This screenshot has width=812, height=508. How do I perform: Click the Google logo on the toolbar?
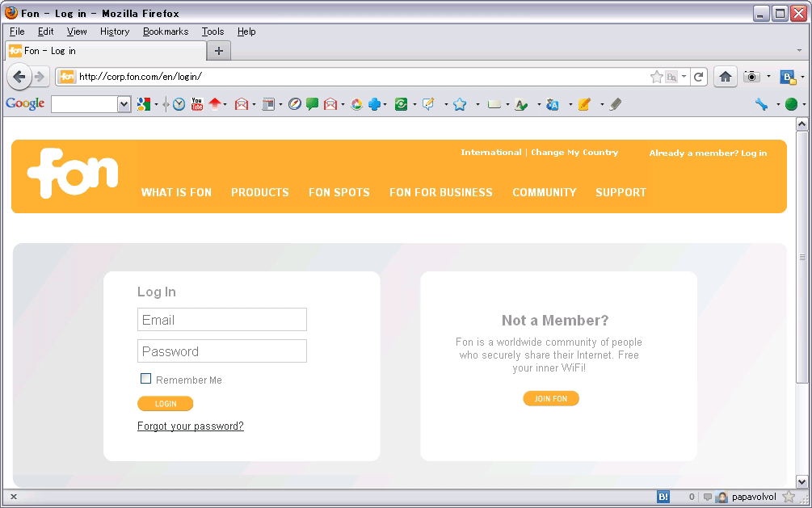coord(25,103)
